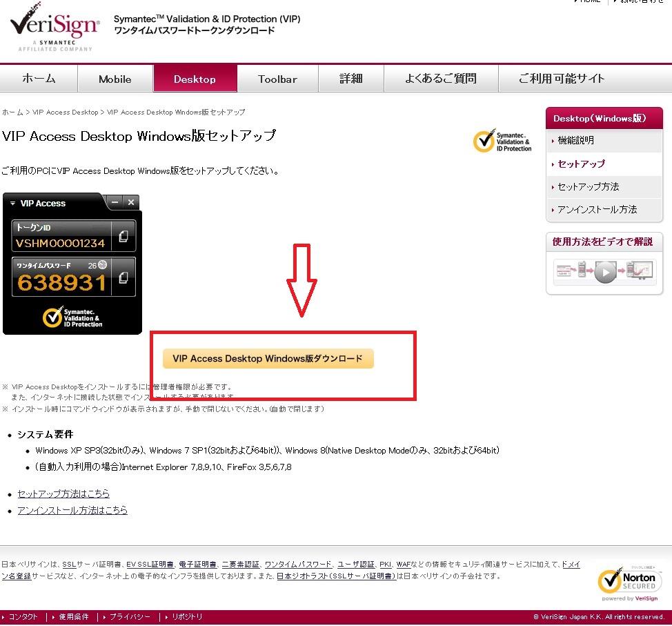This screenshot has width=672, height=626.
Task: Open the 電子証明書 footer link
Action: coord(197,565)
